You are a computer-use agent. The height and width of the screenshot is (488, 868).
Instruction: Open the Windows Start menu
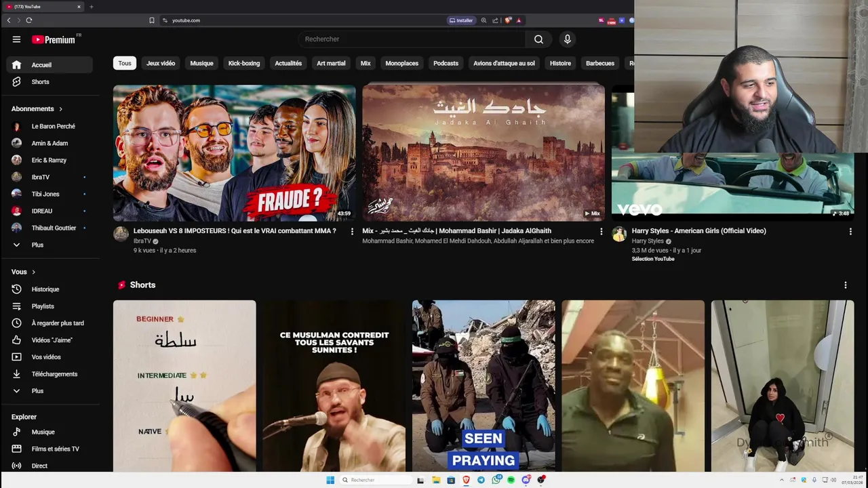(330, 480)
